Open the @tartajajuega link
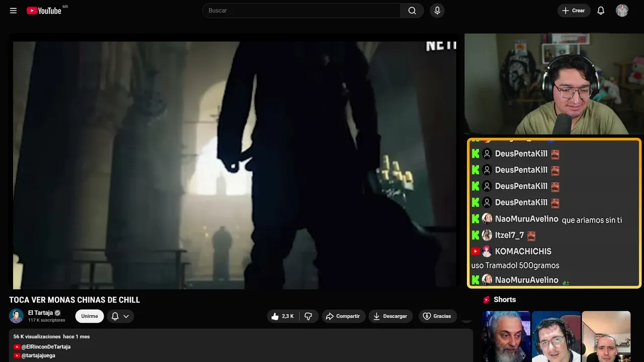Screen dimensions: 644x362 pyautogui.click(x=38, y=355)
